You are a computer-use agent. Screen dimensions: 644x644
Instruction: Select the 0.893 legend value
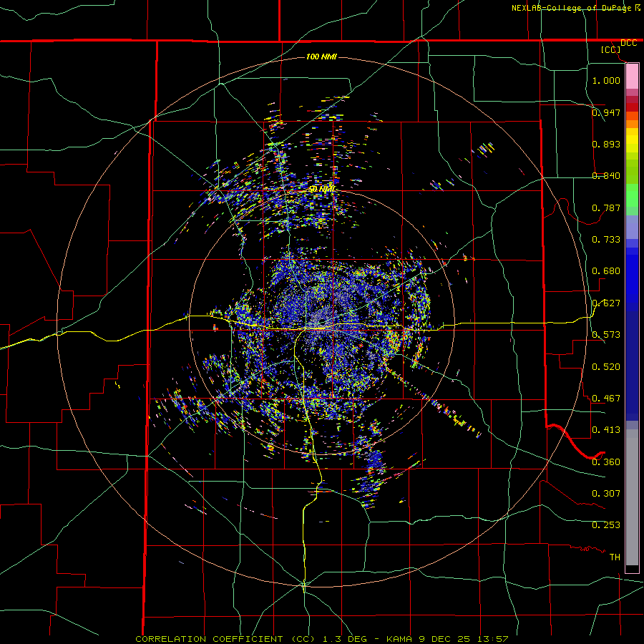(x=606, y=144)
